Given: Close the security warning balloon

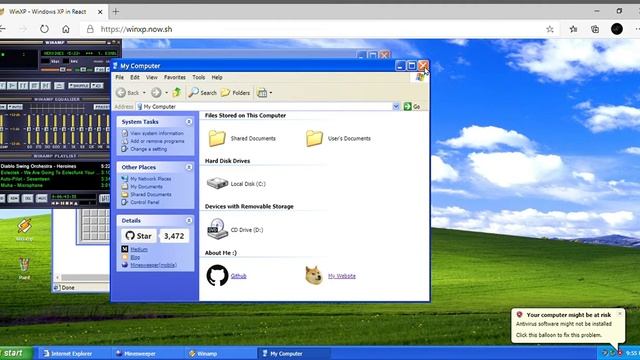Looking at the screenshot, I should click(620, 314).
